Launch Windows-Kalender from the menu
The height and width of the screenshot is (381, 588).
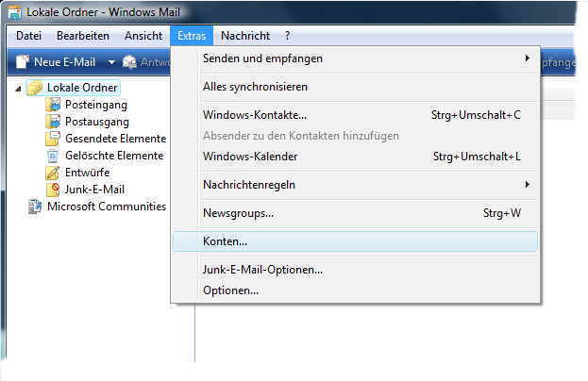pyautogui.click(x=355, y=157)
